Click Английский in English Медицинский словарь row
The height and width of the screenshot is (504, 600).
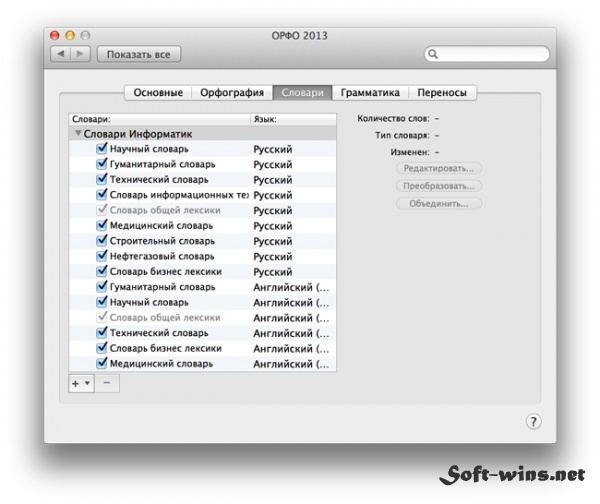click(x=291, y=364)
